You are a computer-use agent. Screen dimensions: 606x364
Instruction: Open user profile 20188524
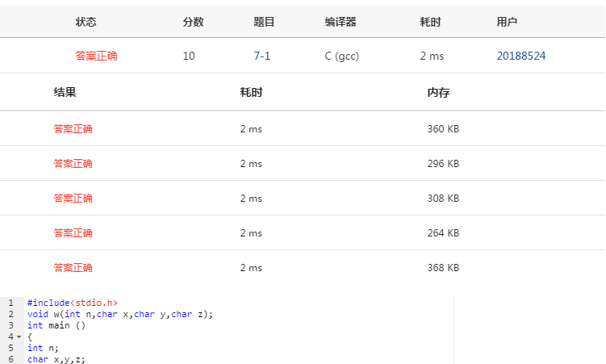pyautogui.click(x=521, y=56)
